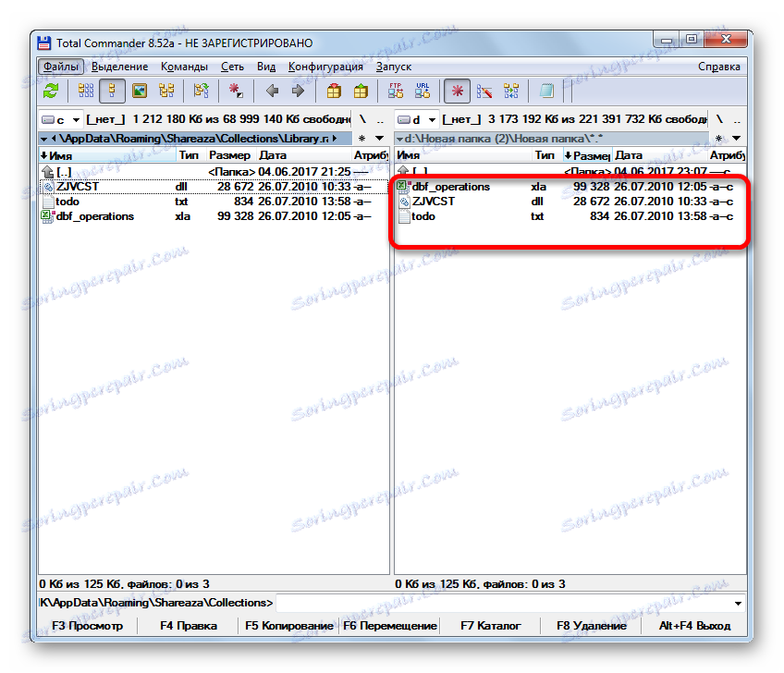Click the command line input field
Image resolution: width=784 pixels, height=673 pixels.
pos(505,603)
